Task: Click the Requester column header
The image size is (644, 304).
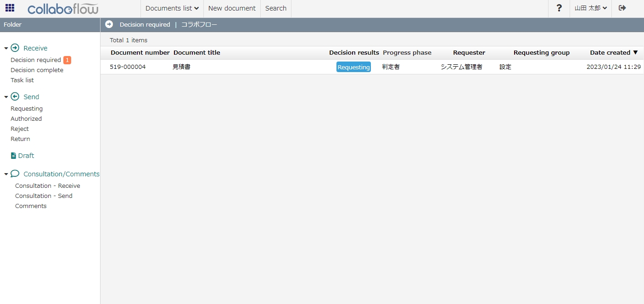Action: (x=469, y=52)
